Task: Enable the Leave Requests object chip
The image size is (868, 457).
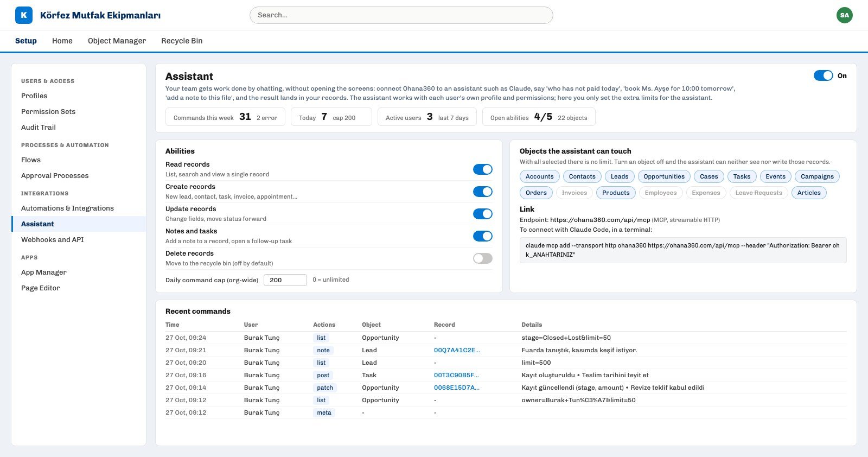Action: [x=758, y=193]
